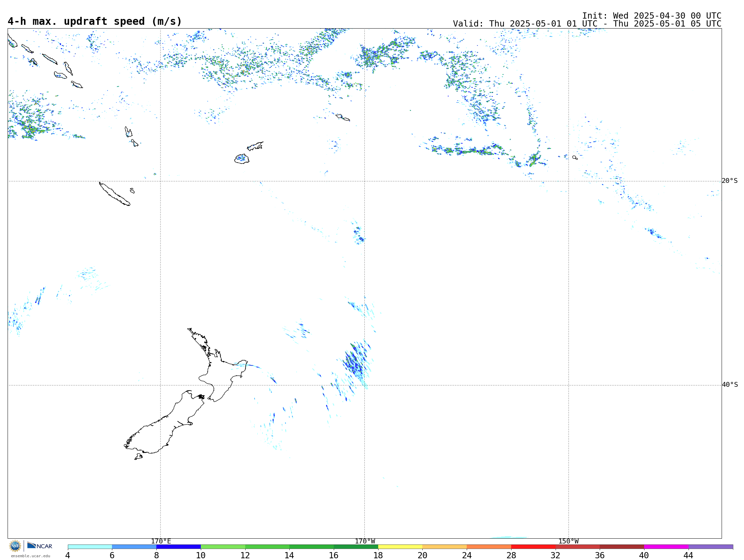Click the colorbar tick label '4'

[x=68, y=555]
